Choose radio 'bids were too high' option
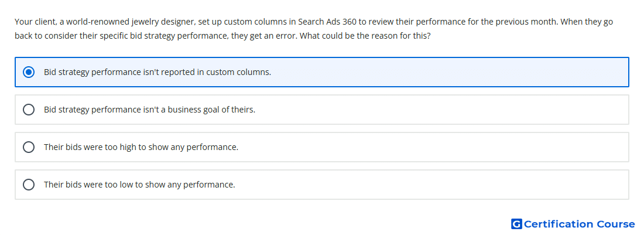Viewport: 644px width, 235px height. [29, 147]
